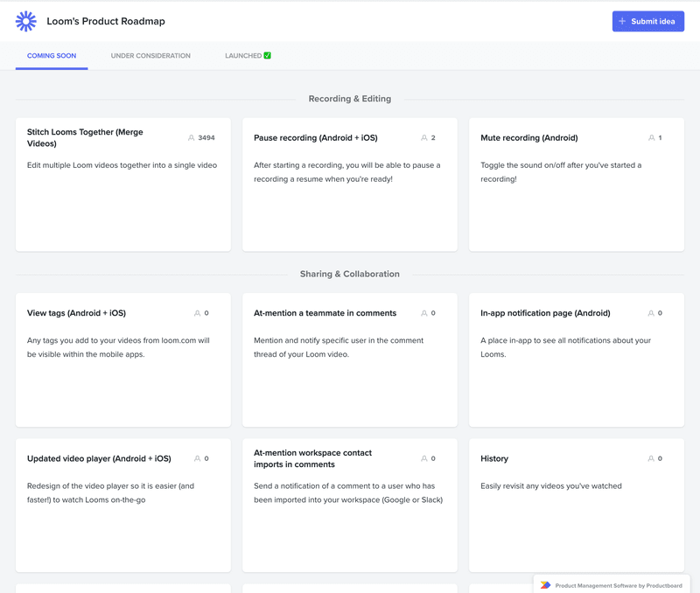Click the vote icon on In-app notification page card
Screen dimensions: 700x593
651,313
